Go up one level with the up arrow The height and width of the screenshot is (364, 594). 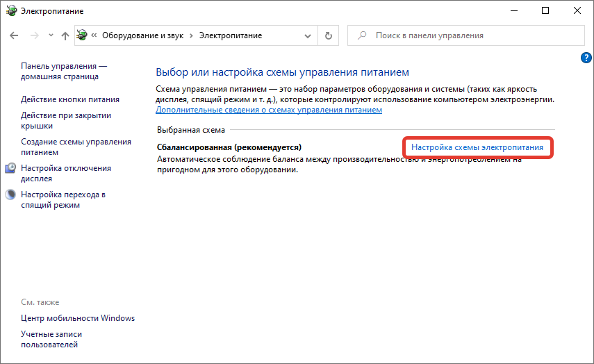coord(65,35)
